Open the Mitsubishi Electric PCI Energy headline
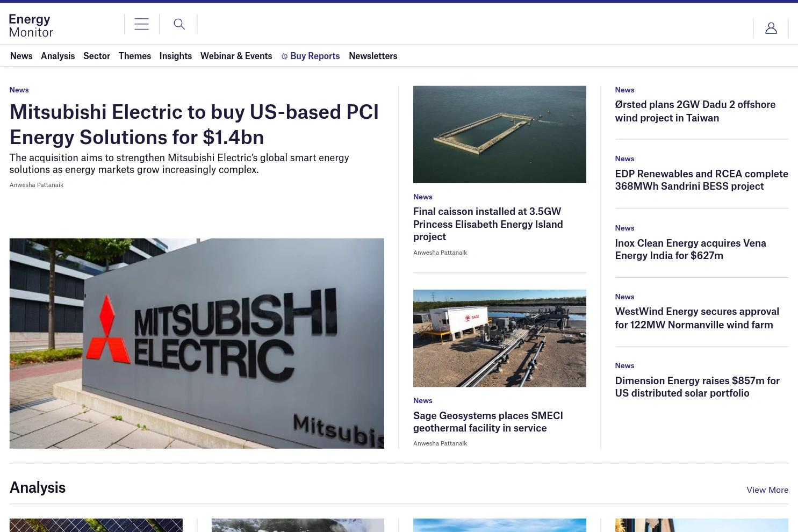Viewport: 798px width, 532px height. pyautogui.click(x=194, y=124)
